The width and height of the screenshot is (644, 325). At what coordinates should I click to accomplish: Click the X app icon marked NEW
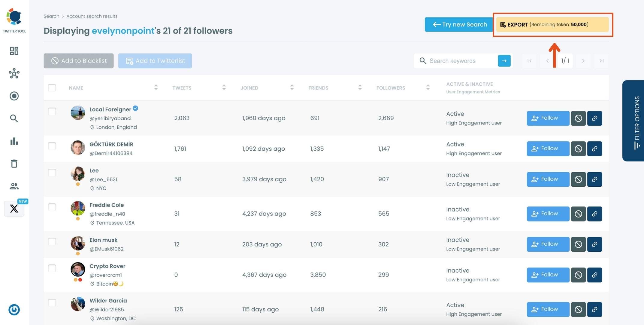(14, 209)
